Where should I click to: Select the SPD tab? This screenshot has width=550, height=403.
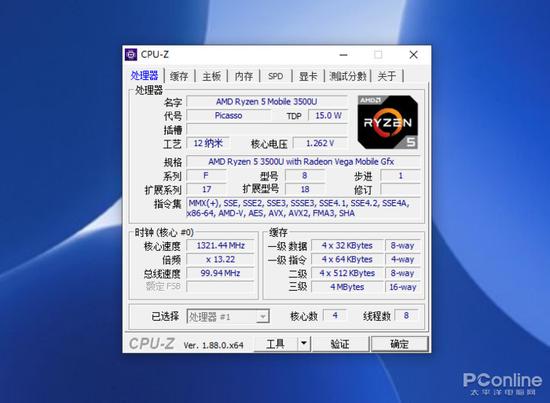coord(275,76)
